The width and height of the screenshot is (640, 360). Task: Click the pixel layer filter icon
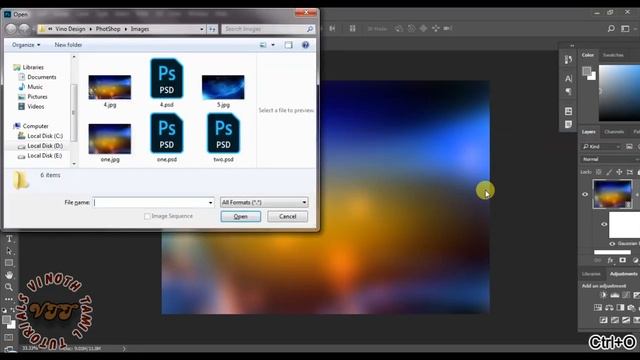(x=629, y=147)
